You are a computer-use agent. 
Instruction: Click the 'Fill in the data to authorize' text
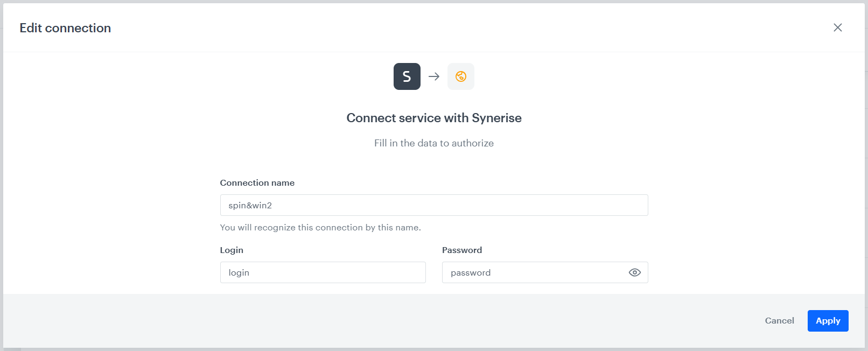(434, 143)
